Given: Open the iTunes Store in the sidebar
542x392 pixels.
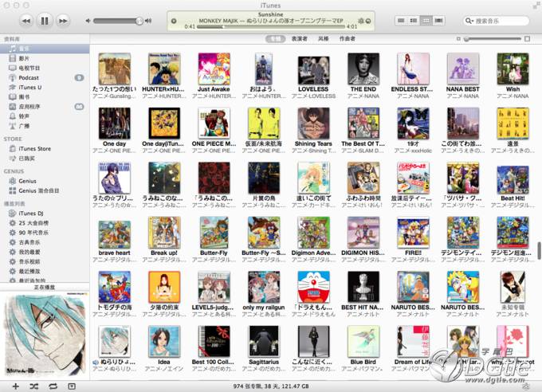Looking at the screenshot, I should pyautogui.click(x=45, y=149).
